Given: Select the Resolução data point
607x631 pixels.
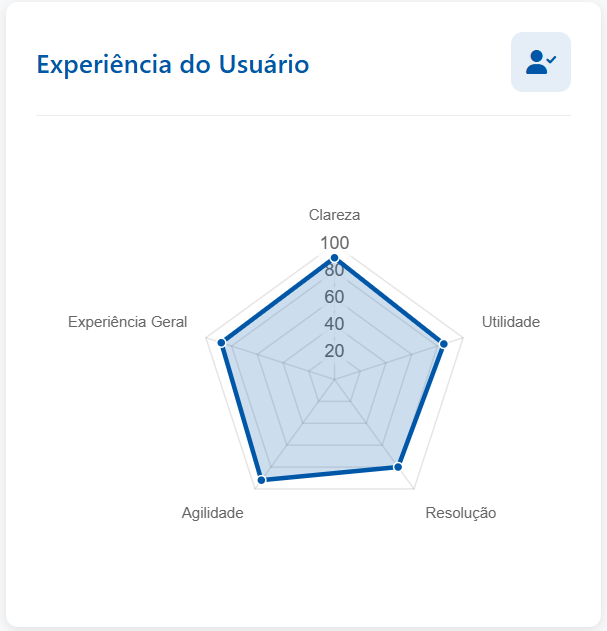Looking at the screenshot, I should pyautogui.click(x=398, y=467).
